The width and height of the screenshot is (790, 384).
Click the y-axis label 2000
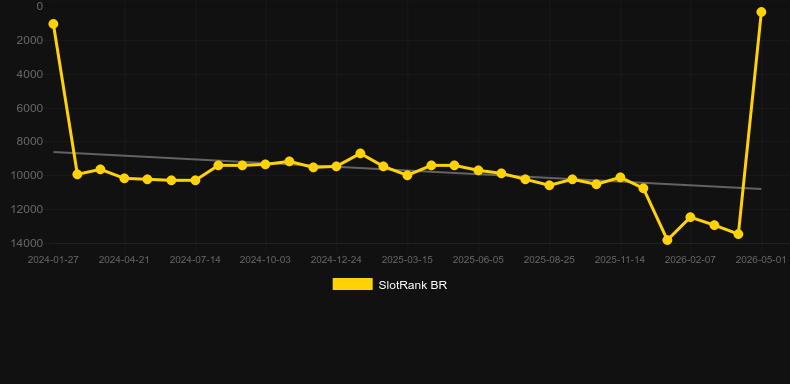coord(30,40)
